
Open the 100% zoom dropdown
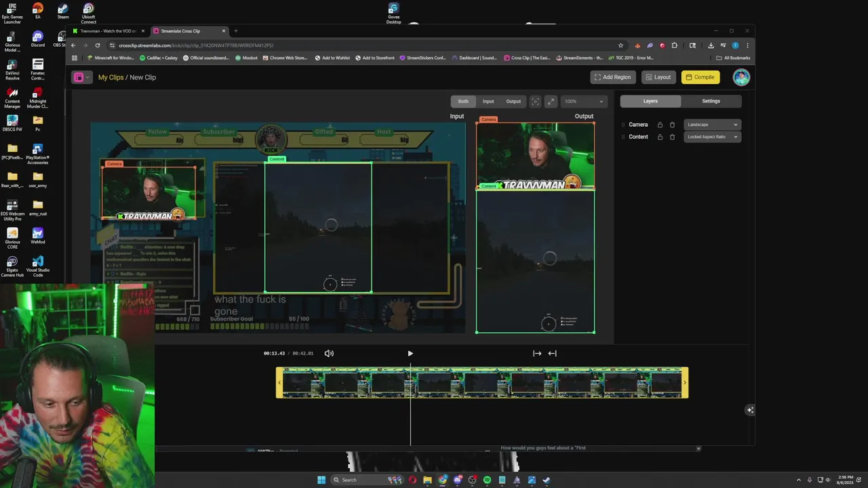[x=583, y=102]
